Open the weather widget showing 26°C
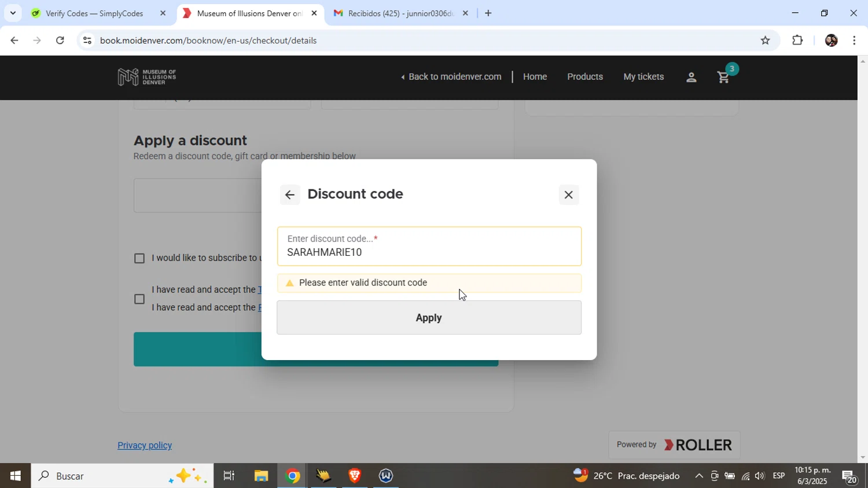Viewport: 868px width, 488px height. (x=627, y=476)
